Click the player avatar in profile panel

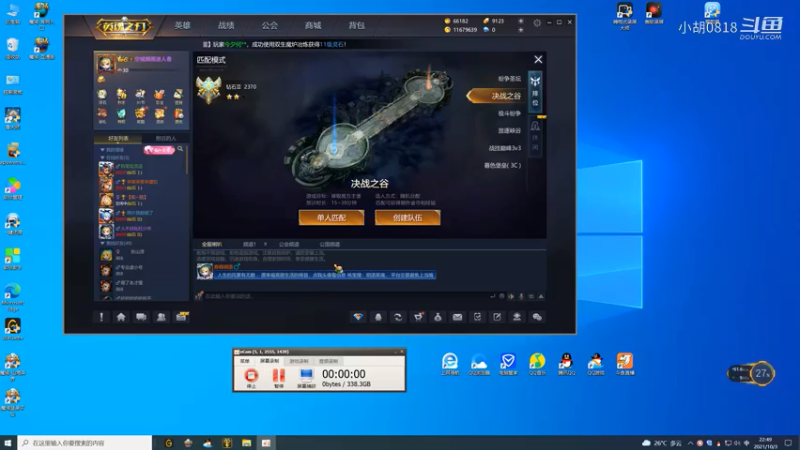(x=106, y=64)
